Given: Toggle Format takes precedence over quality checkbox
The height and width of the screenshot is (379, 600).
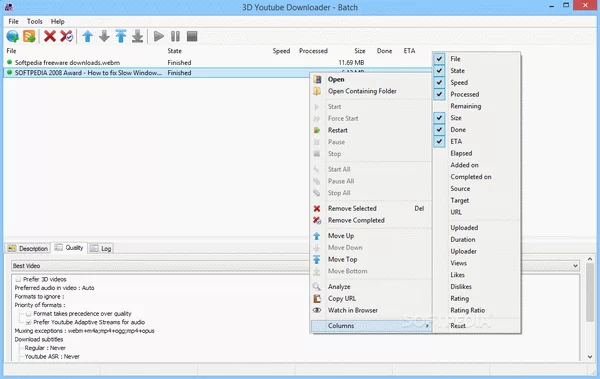Looking at the screenshot, I should point(29,314).
